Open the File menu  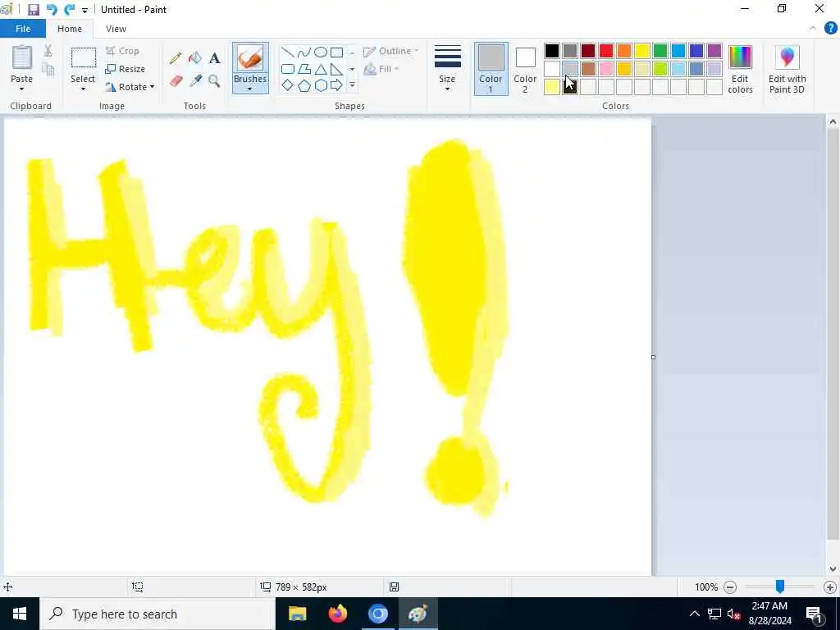[22, 29]
